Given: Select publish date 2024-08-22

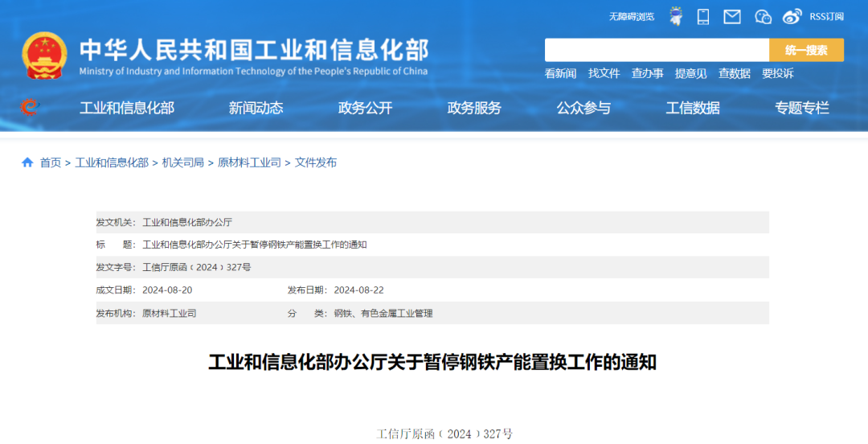Looking at the screenshot, I should tap(358, 290).
